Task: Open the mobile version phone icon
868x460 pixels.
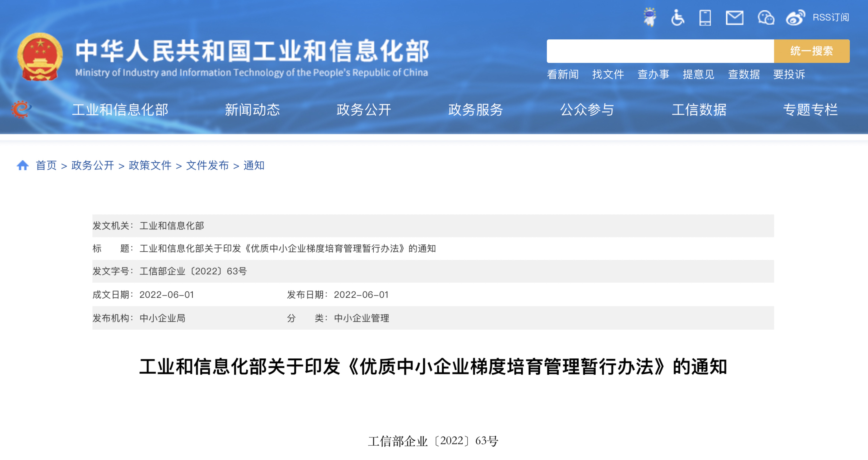Action: [x=705, y=18]
